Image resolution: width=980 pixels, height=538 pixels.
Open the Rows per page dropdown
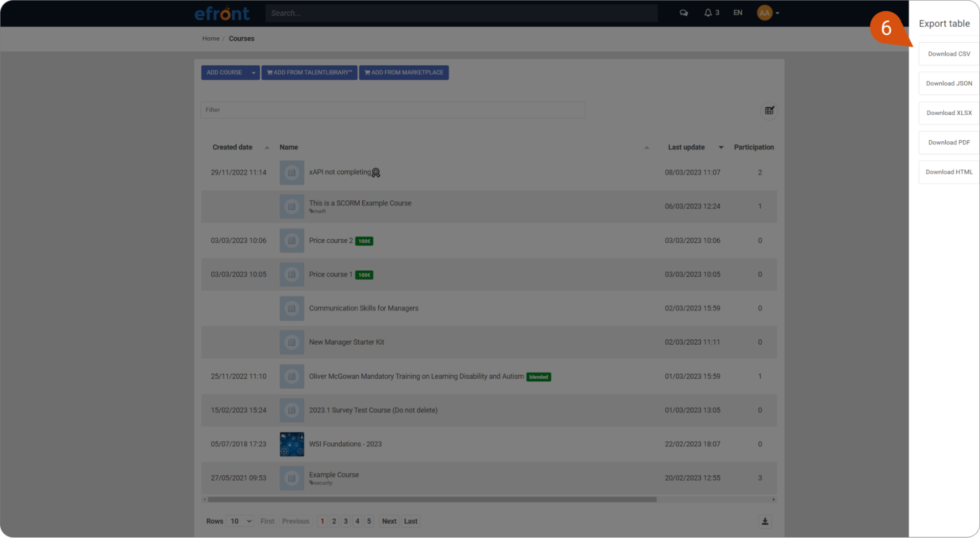pyautogui.click(x=241, y=521)
